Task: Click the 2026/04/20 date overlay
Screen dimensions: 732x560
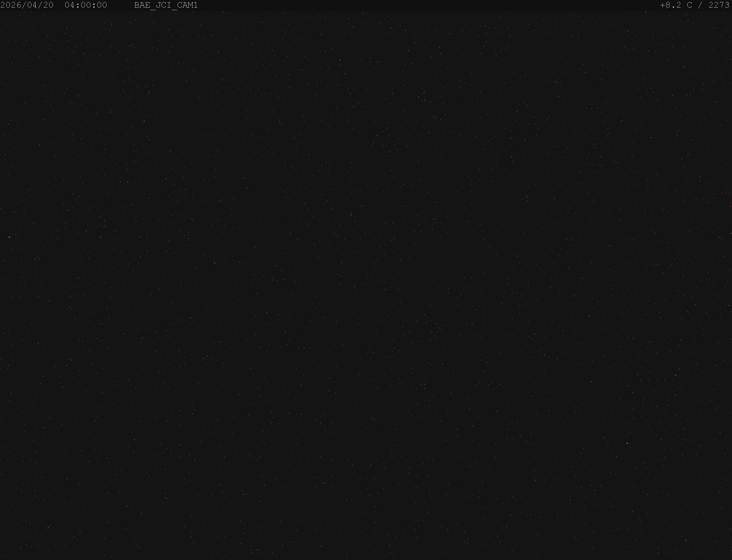Action: tap(27, 5)
